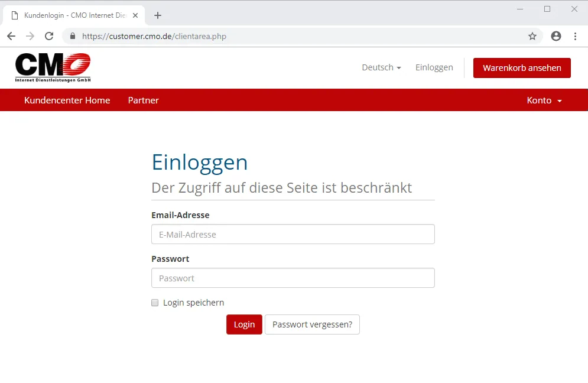588x383 pixels.
Task: Tick the Login speichern checkbox
Action: click(x=155, y=303)
